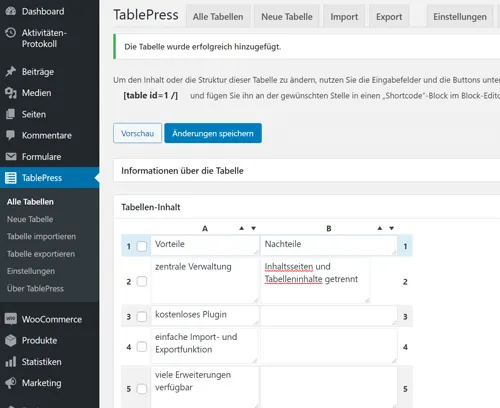
Task: Click the Dashboard icon in sidebar
Action: (11, 11)
